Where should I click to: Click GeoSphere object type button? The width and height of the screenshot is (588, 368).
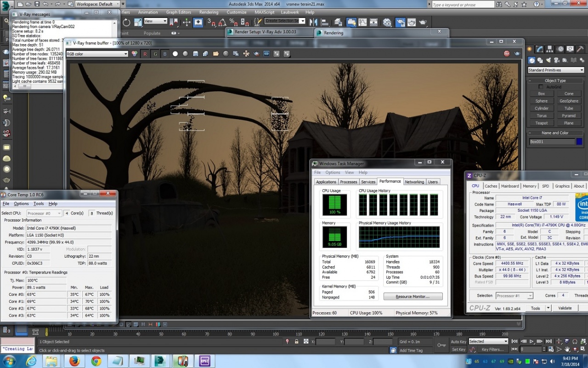569,101
